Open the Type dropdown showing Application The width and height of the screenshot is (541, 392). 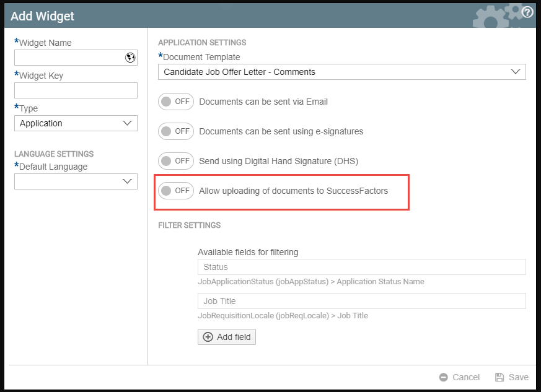tap(76, 123)
